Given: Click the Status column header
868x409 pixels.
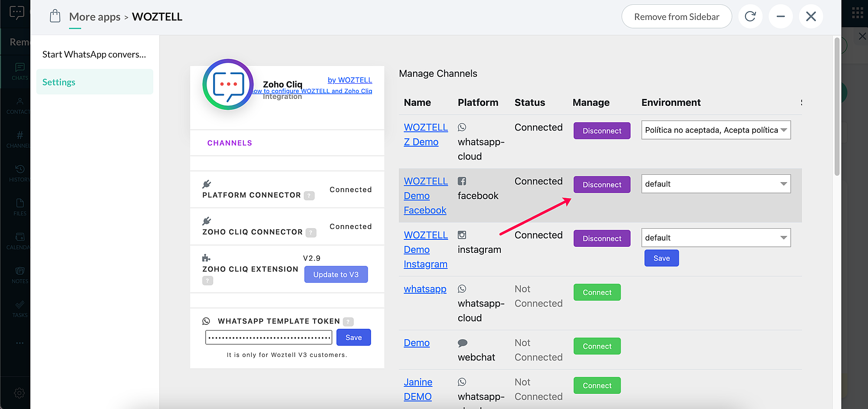Looking at the screenshot, I should pos(529,102).
